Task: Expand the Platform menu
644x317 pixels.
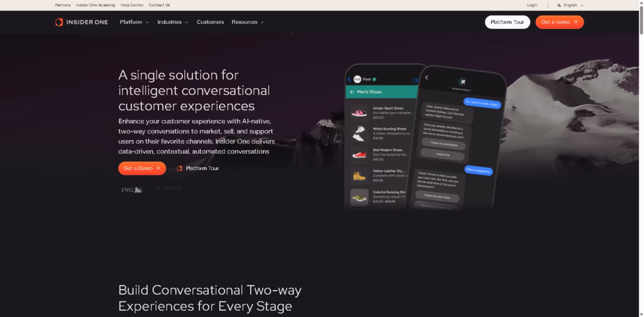Action: (x=135, y=22)
